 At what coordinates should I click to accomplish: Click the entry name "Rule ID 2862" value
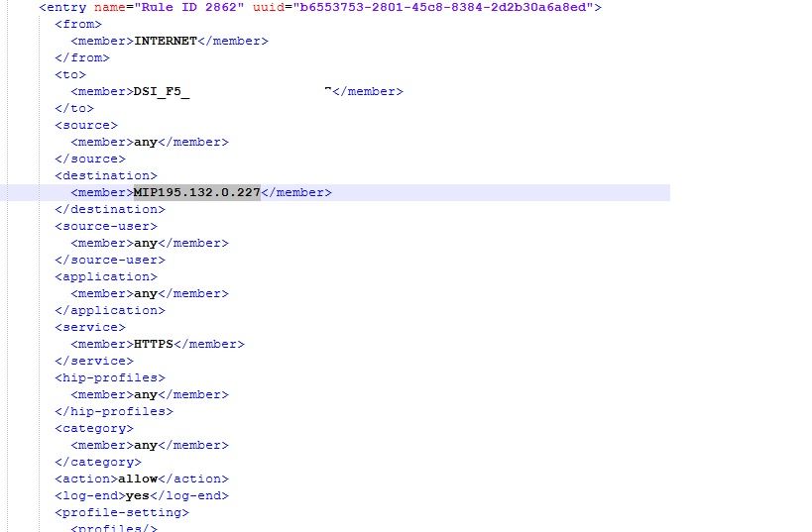189,7
